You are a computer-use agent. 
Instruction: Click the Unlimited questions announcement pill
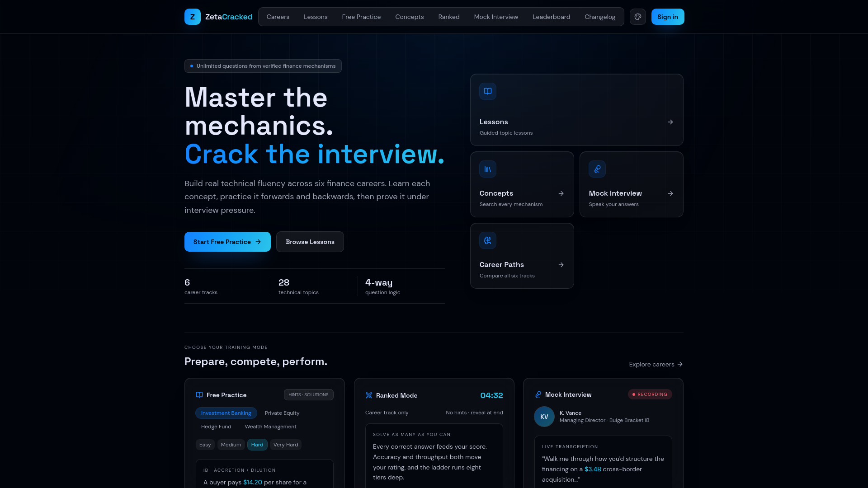click(x=263, y=66)
